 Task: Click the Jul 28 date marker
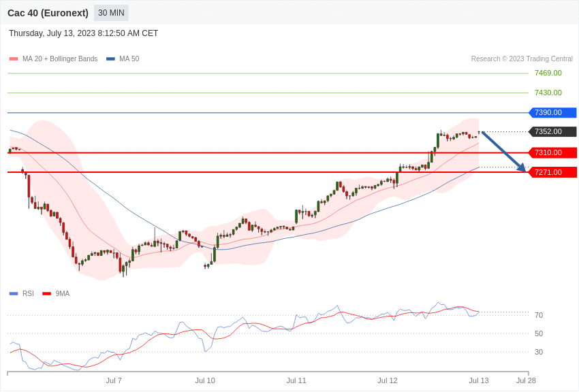pos(526,380)
